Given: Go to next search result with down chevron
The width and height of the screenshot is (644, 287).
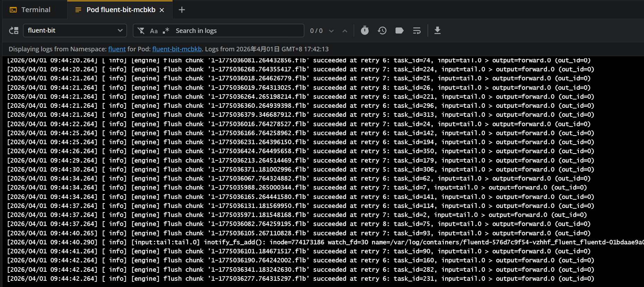Looking at the screenshot, I should (x=331, y=31).
